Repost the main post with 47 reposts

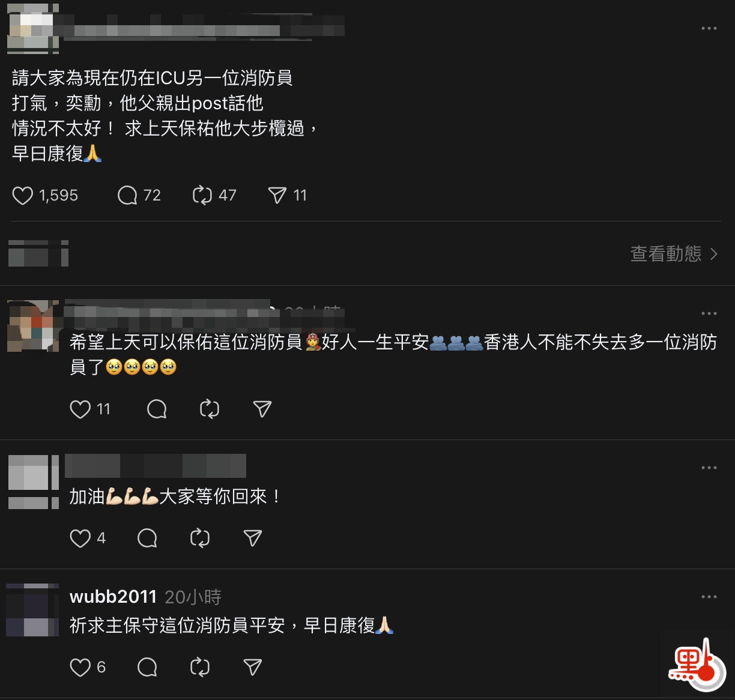(x=202, y=196)
